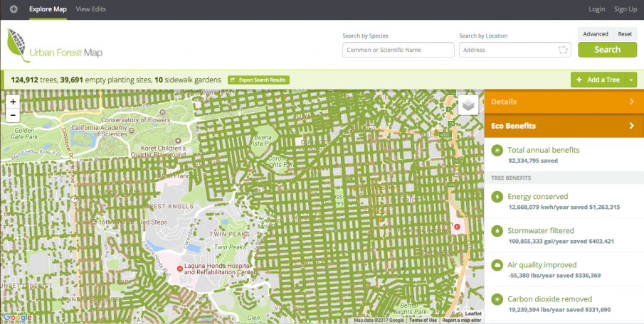Click the polygon draw icon in the address field
Viewport: 644px width, 324px height.
pos(562,50)
